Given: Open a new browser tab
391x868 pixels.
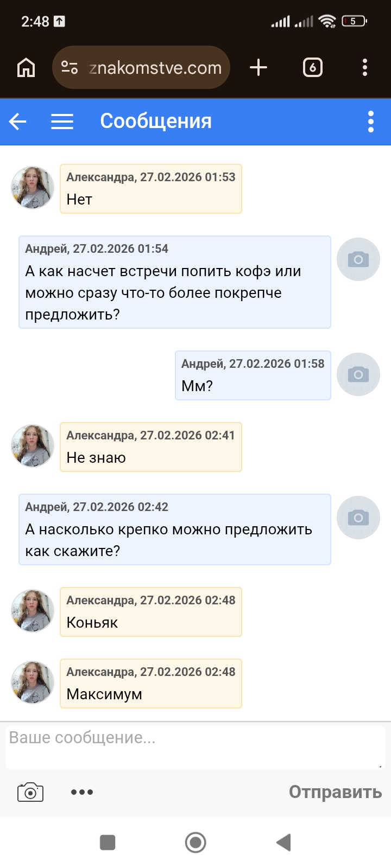Looking at the screenshot, I should [x=258, y=68].
